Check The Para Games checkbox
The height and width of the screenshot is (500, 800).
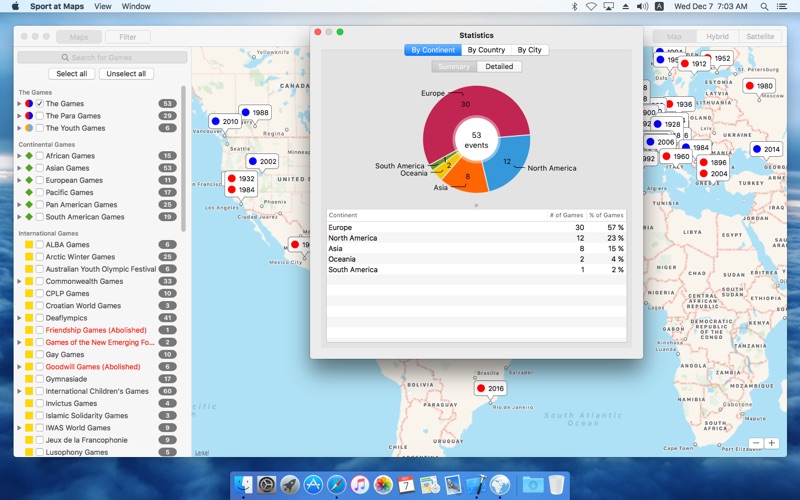40,116
